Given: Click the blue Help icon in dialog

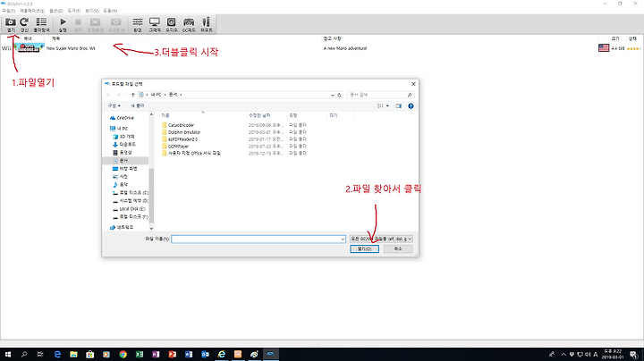Looking at the screenshot, I should click(411, 105).
